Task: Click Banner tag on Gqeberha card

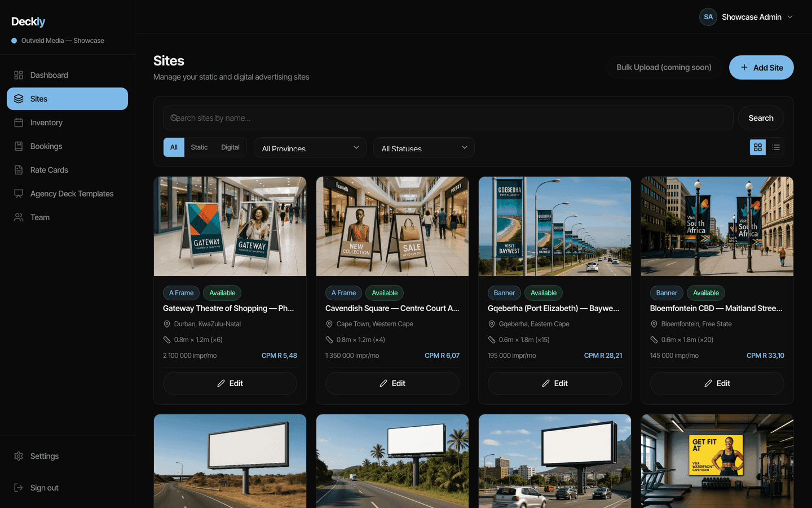Action: point(504,293)
